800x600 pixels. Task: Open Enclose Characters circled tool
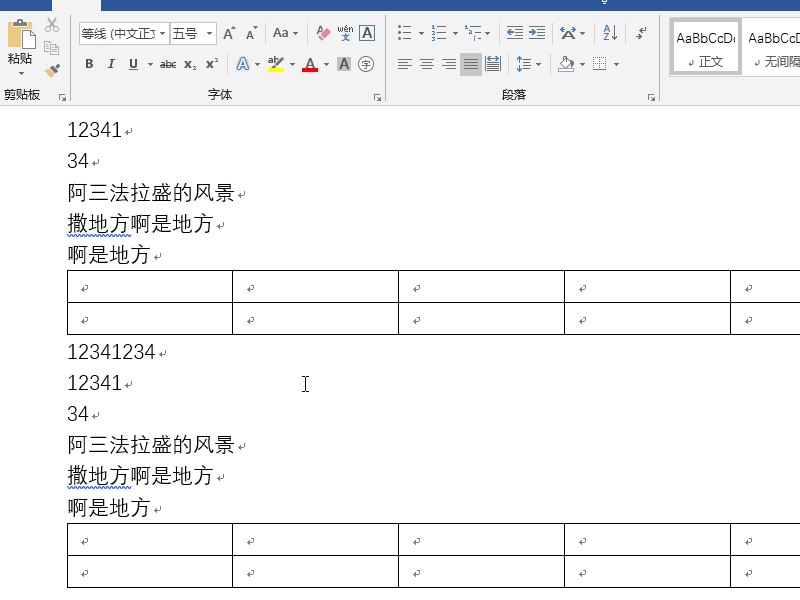click(x=366, y=64)
